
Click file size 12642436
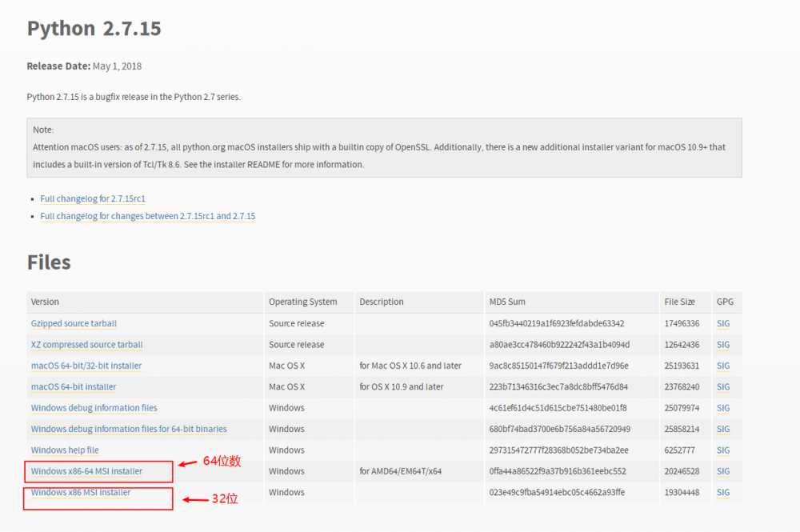click(x=682, y=344)
